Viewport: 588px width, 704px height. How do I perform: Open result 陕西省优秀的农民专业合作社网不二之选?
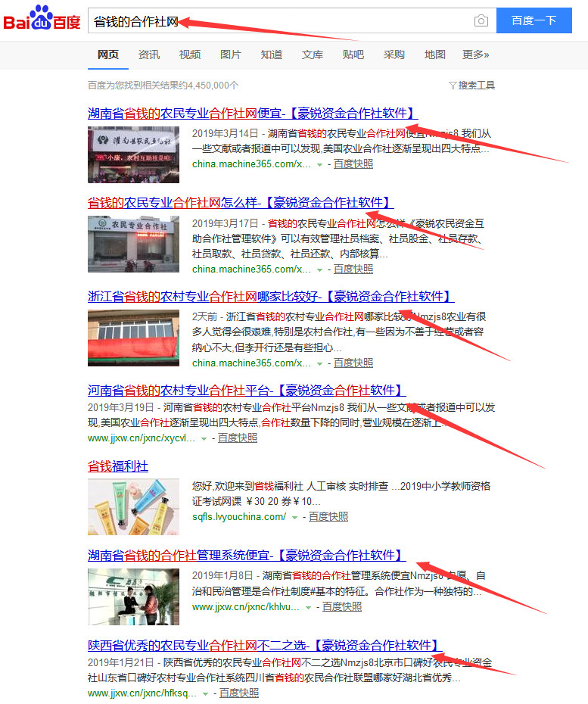pos(265,646)
